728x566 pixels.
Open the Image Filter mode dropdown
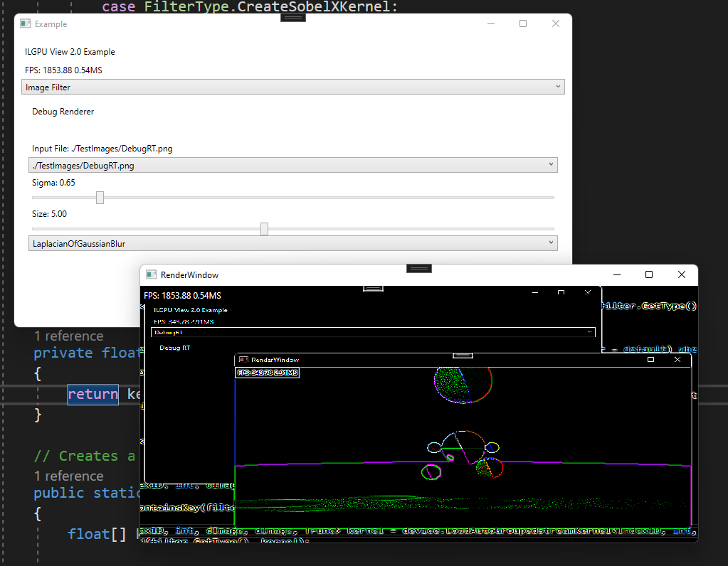tap(293, 87)
